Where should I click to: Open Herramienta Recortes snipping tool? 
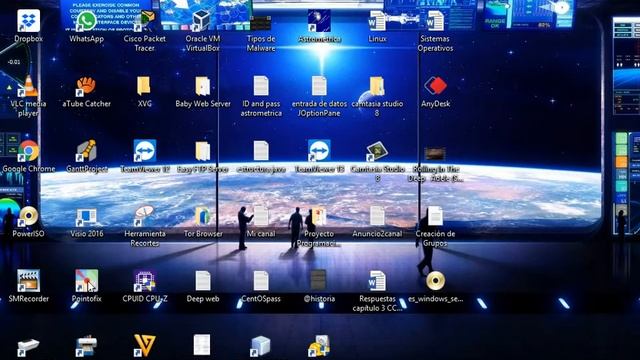coord(144,226)
